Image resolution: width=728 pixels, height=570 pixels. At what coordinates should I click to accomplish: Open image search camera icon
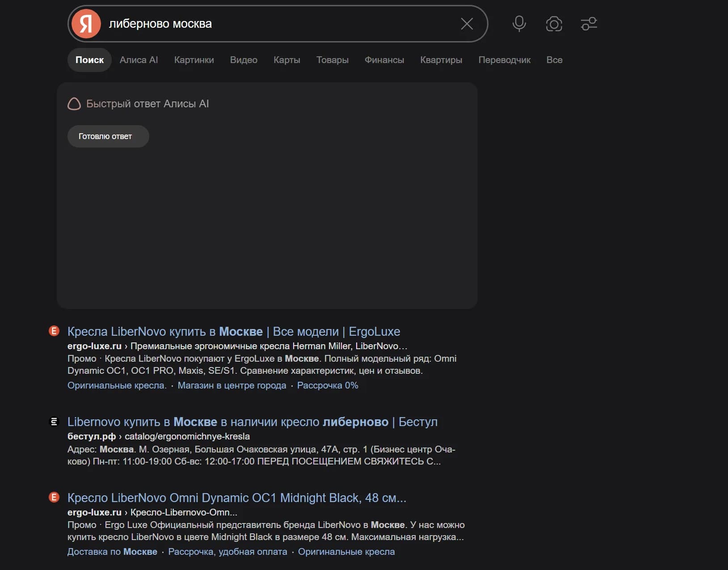click(x=554, y=24)
